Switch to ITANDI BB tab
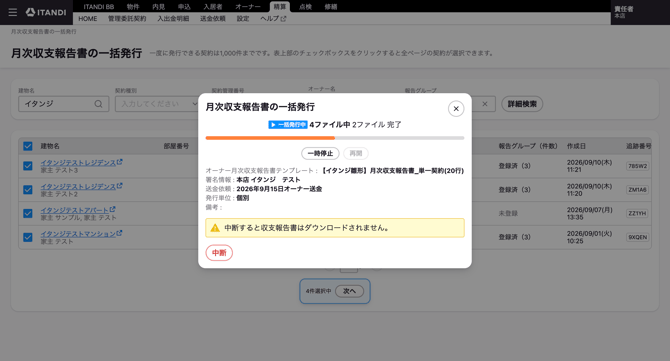670x361 pixels. point(99,7)
